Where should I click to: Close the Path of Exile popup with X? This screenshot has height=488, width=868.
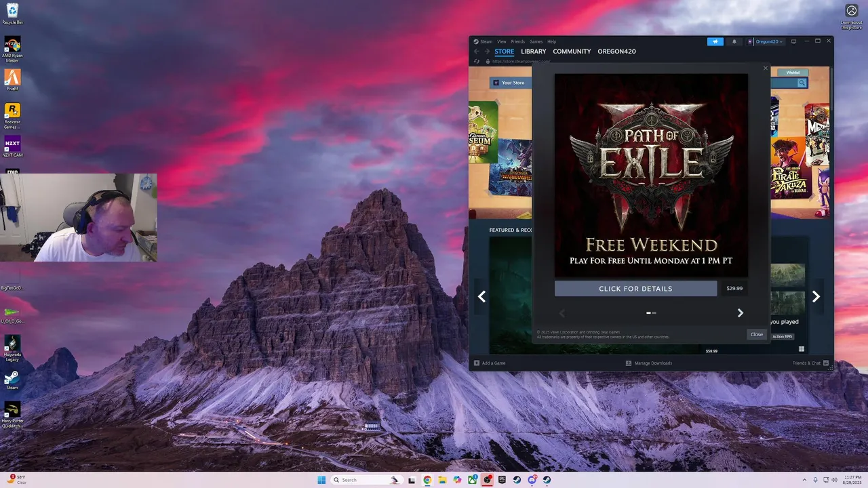coord(766,68)
